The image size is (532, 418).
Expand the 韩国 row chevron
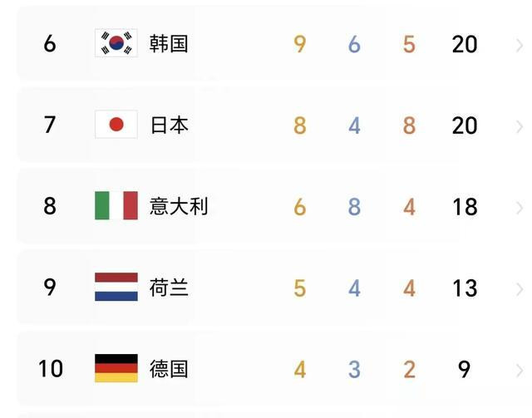click(519, 46)
